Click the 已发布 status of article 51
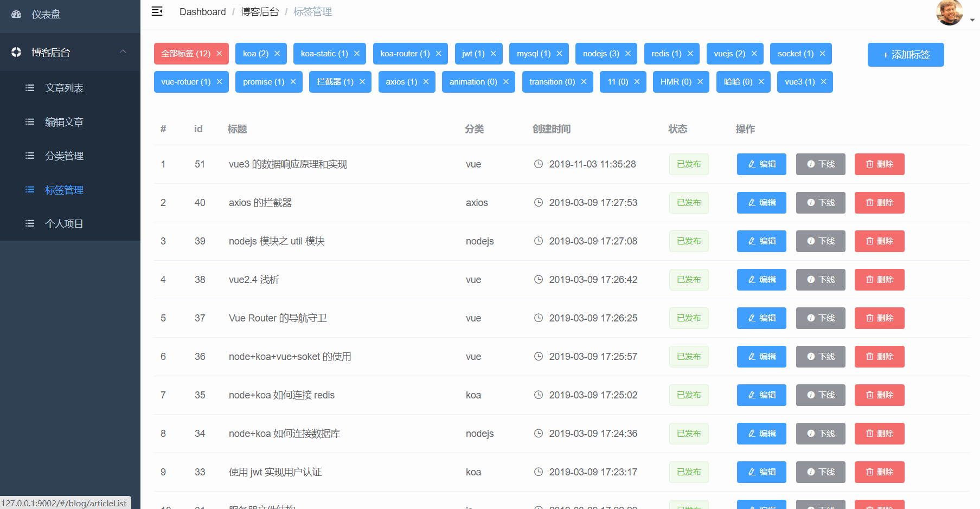The width and height of the screenshot is (980, 509). pos(689,164)
